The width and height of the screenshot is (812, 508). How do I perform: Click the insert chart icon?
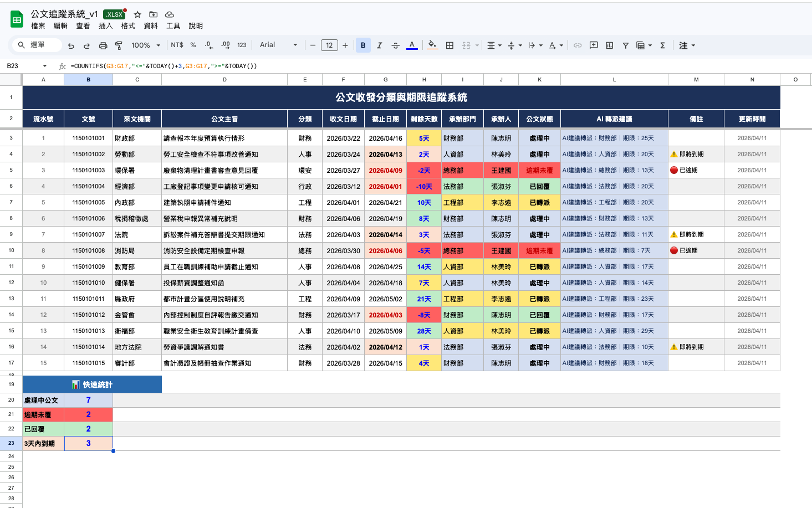tap(610, 45)
